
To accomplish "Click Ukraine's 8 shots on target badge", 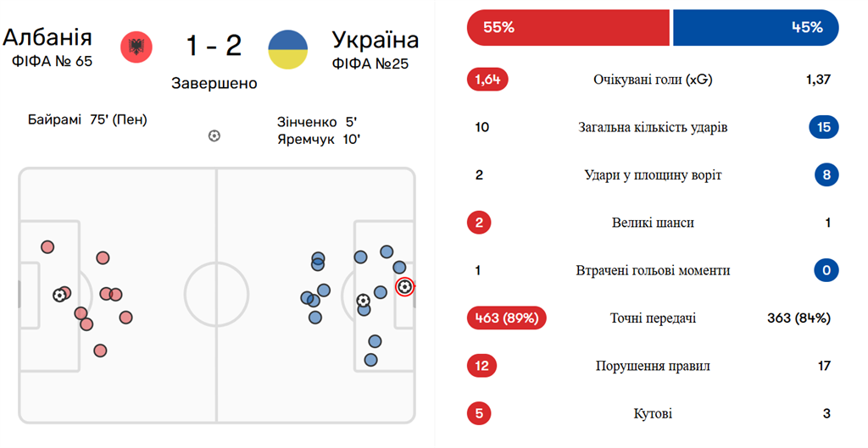I will click(x=824, y=175).
